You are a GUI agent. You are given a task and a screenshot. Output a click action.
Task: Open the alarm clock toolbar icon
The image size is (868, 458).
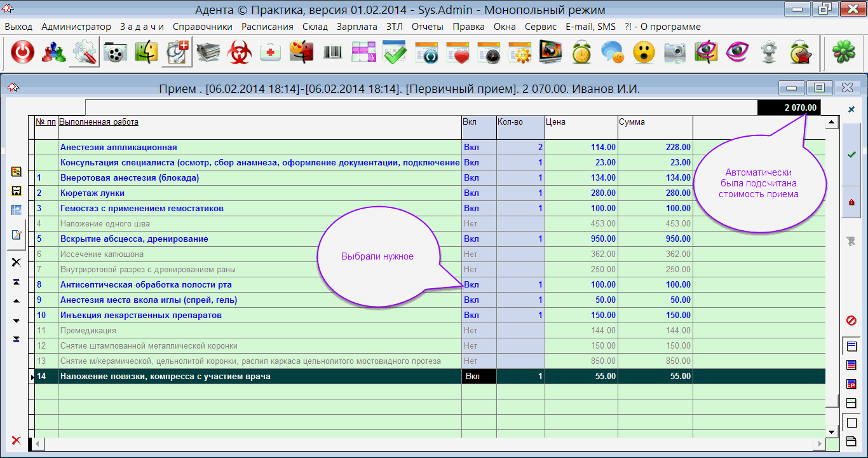point(581,53)
